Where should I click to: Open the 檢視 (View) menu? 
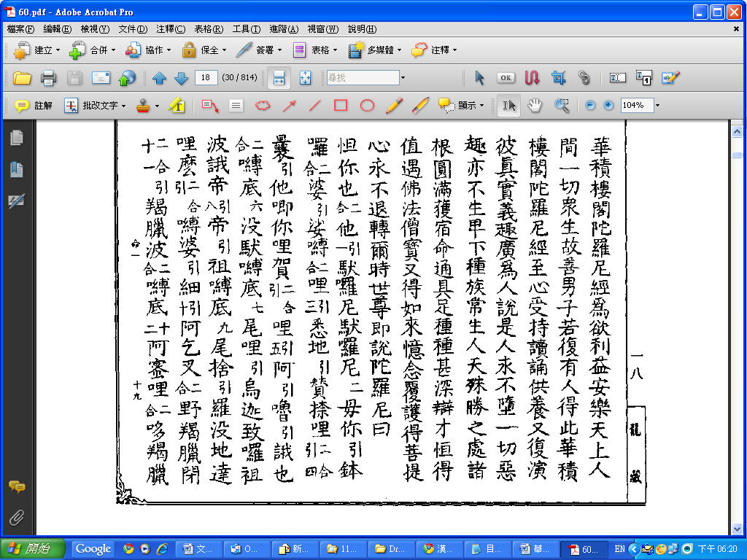(x=94, y=29)
